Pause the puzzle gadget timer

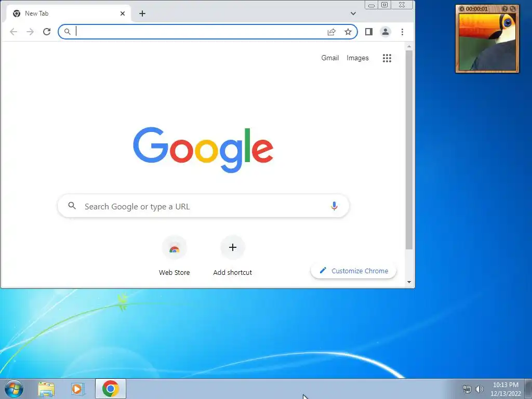pyautogui.click(x=461, y=9)
